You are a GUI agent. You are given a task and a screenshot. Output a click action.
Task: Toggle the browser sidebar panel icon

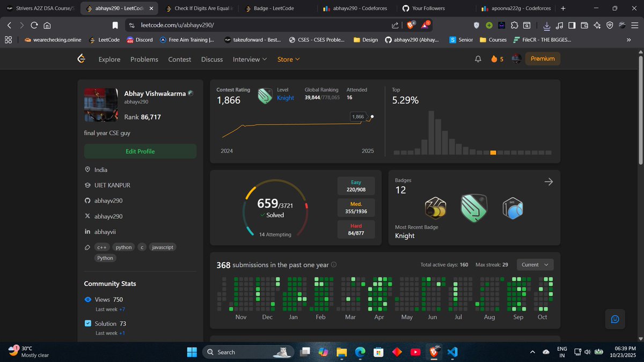tap(572, 25)
